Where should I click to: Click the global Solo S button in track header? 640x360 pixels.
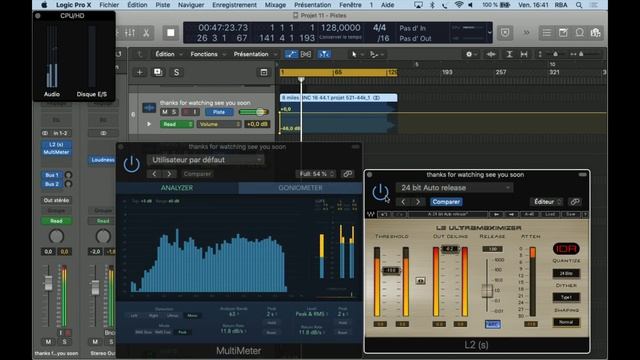(x=176, y=72)
